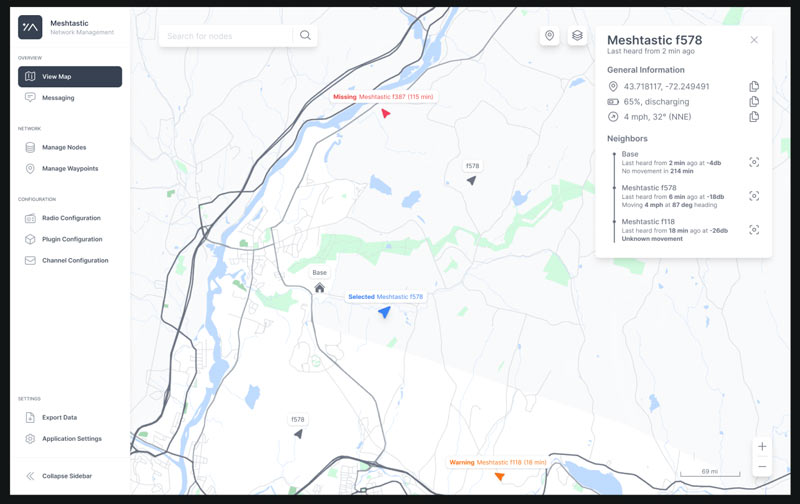Select the lower f578 gray node marker
800x504 pixels.
point(298,434)
